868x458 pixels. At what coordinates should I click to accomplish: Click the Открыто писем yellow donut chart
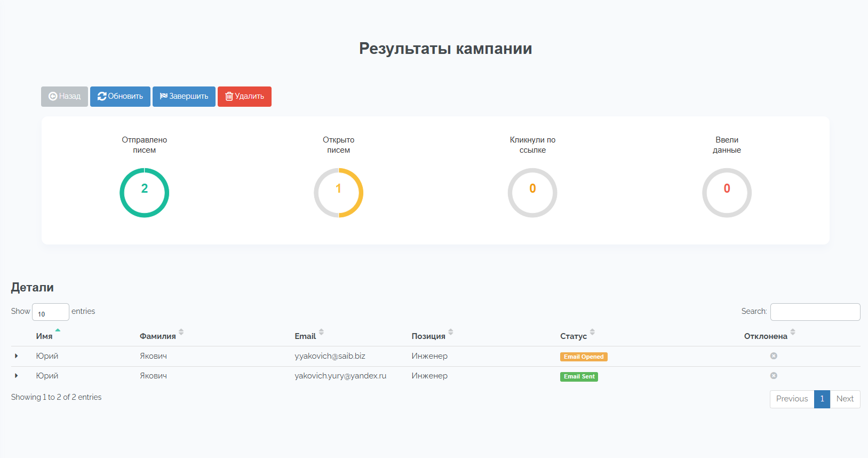click(x=338, y=193)
